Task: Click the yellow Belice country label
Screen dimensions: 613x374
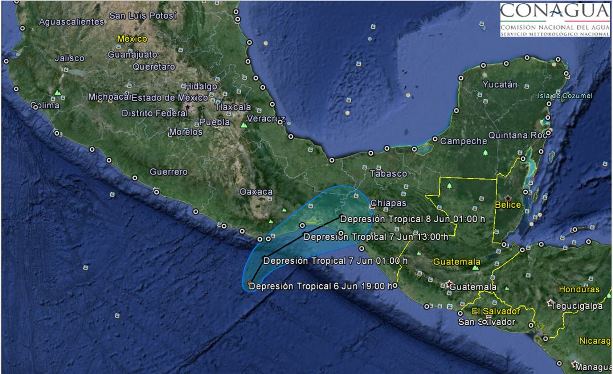Action: click(508, 205)
